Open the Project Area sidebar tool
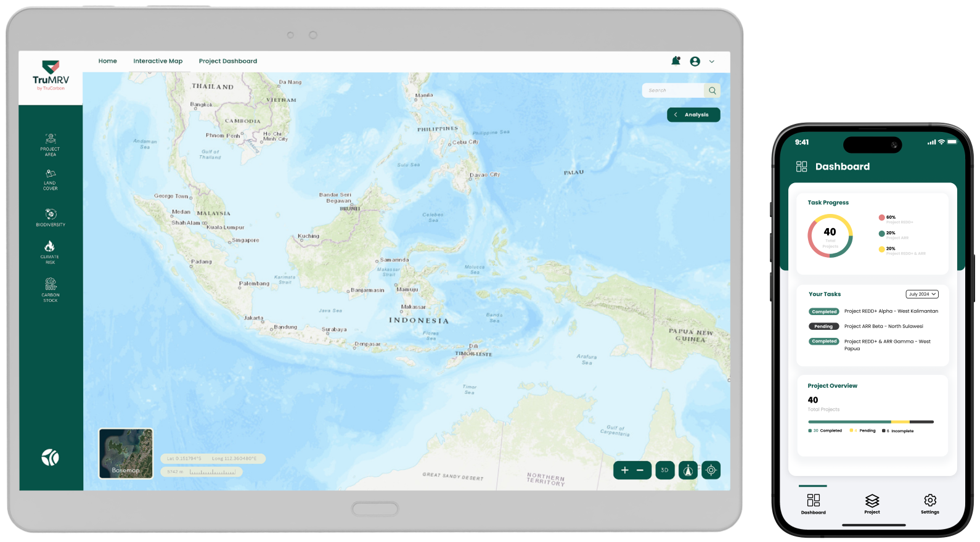Viewport: 980px width, 542px height. point(51,139)
